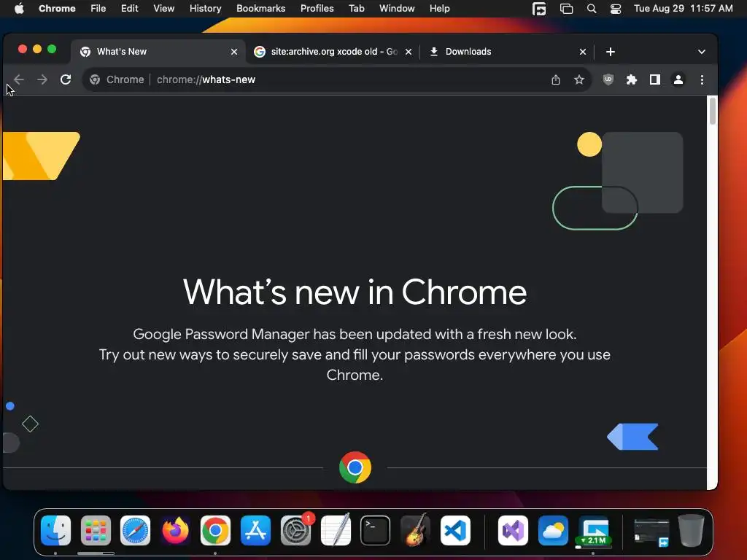Toggle the Chrome side panel
Viewport: 747px width, 560px height.
(655, 79)
